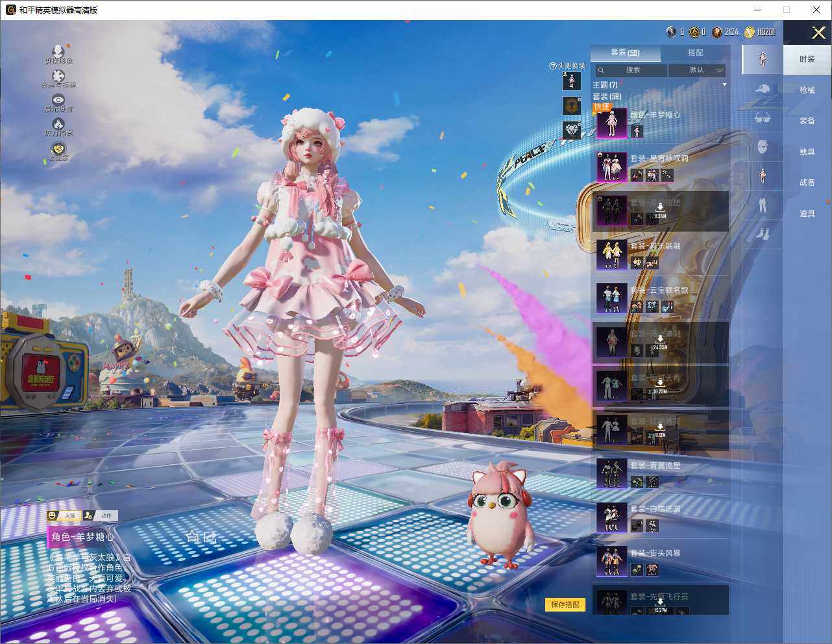Click the star favorite icon below character
Screen dimensions: 832x644
(192, 536)
